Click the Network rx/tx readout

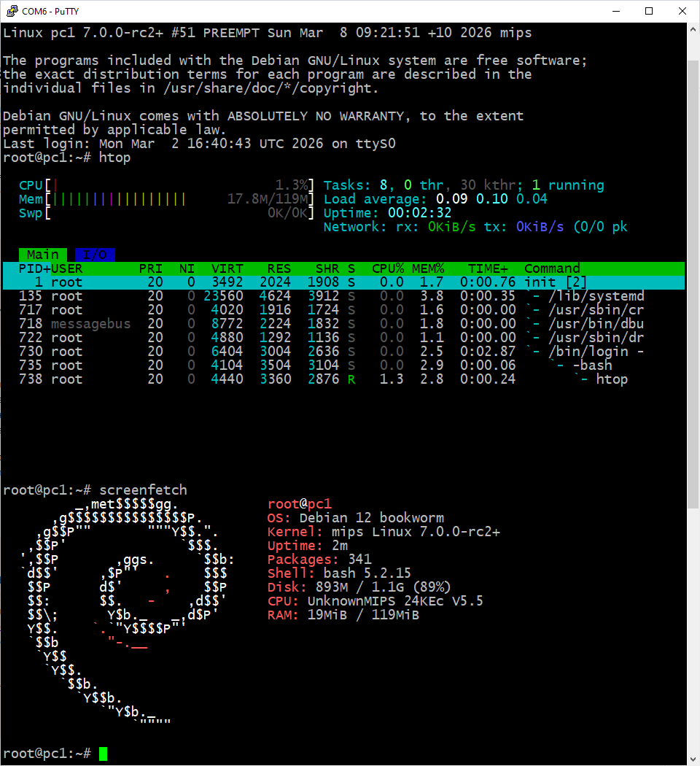click(475, 227)
